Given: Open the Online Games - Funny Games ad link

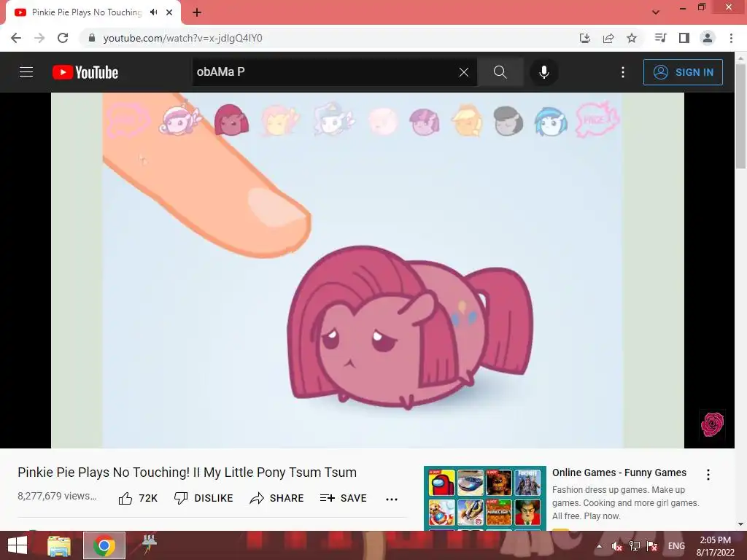Looking at the screenshot, I should [x=619, y=472].
